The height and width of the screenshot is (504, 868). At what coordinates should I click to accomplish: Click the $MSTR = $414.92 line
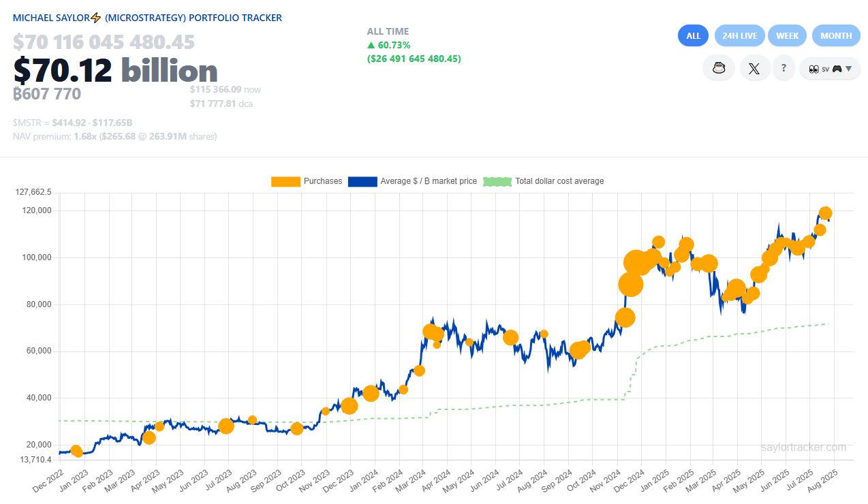(x=72, y=123)
